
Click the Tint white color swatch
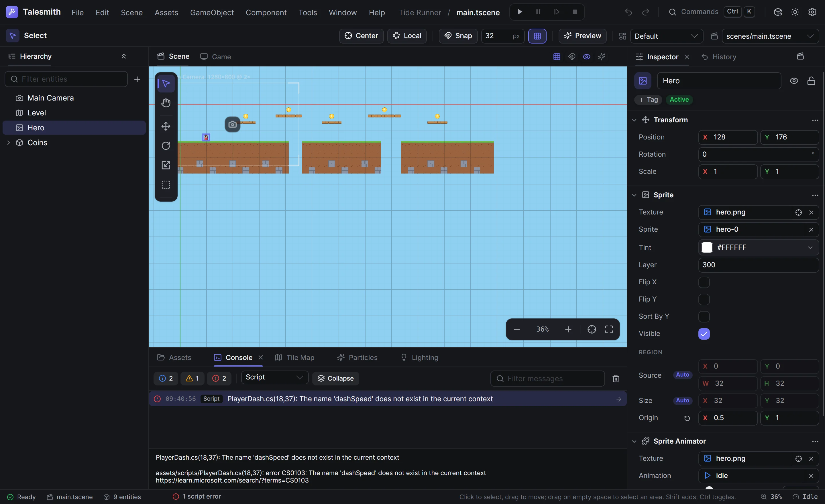point(706,247)
